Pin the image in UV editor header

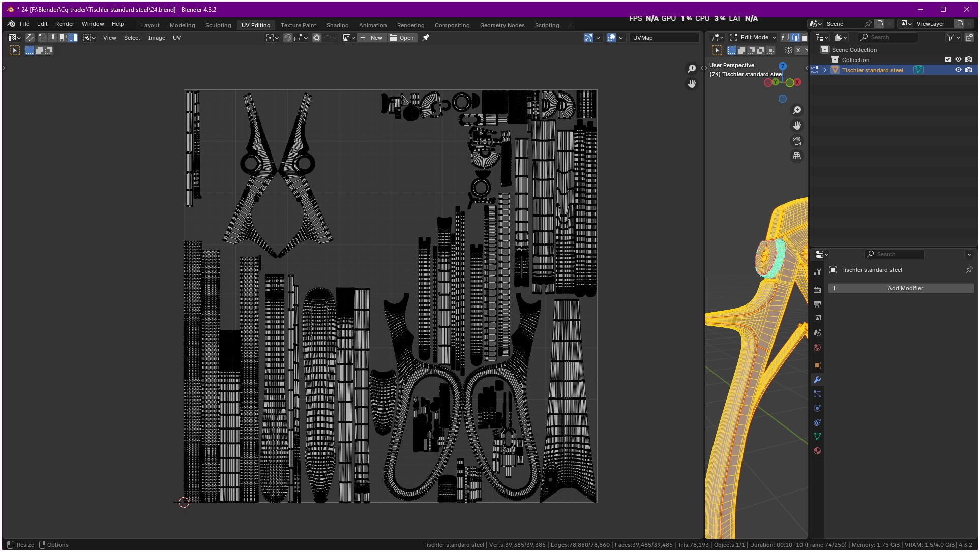[426, 38]
